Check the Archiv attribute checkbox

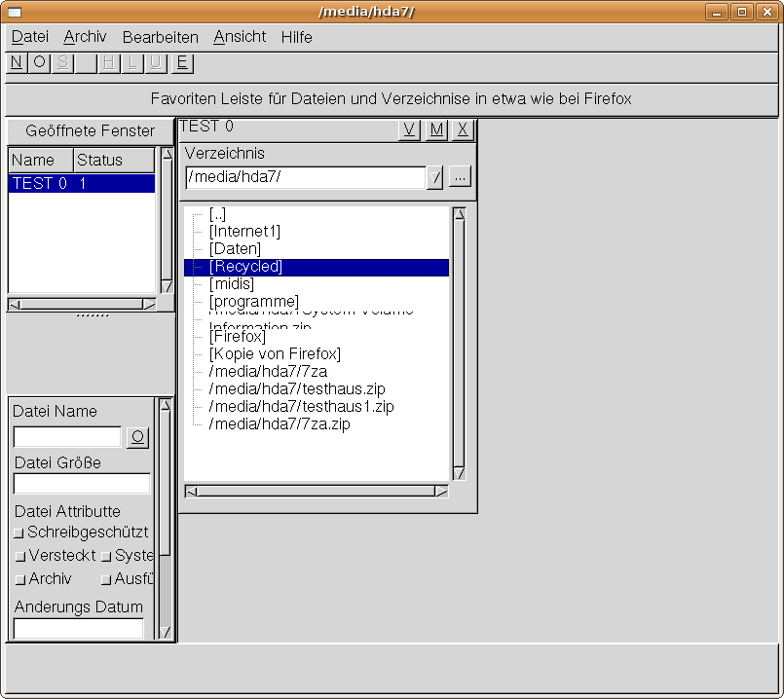point(19,579)
